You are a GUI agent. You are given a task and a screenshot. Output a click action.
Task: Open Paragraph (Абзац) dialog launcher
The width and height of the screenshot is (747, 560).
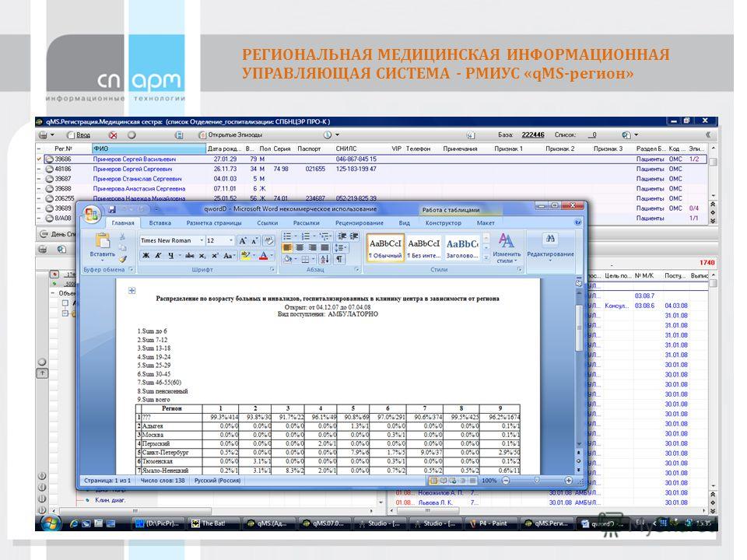(357, 270)
